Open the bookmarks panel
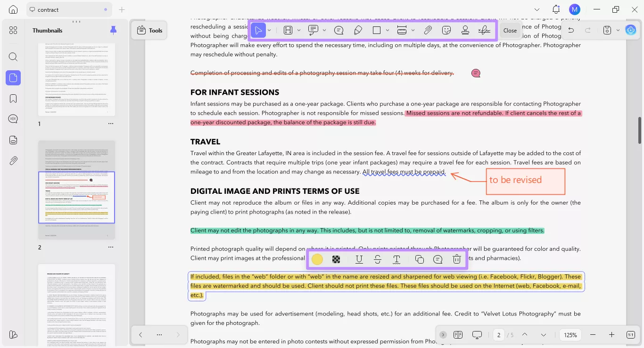The height and width of the screenshot is (348, 644). [x=13, y=99]
